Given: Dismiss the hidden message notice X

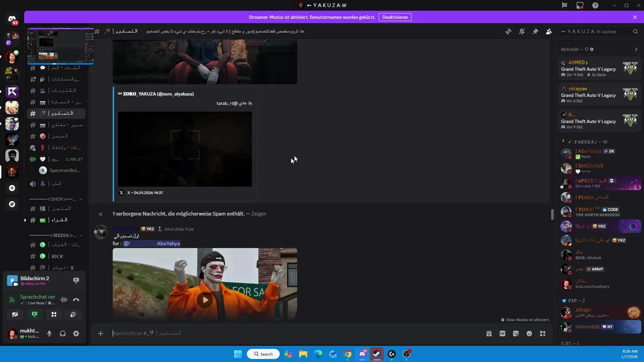Looking at the screenshot, I should 101,214.
